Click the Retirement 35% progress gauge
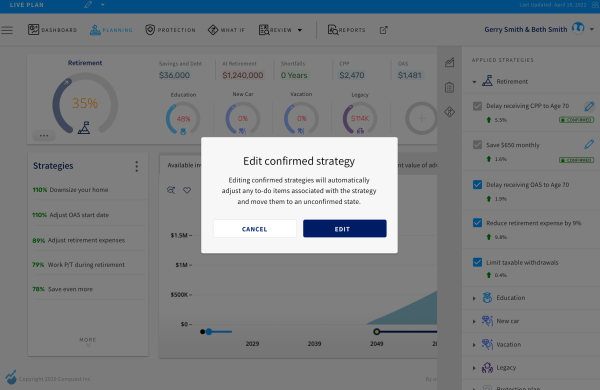Image resolution: width=600 pixels, height=390 pixels. tap(85, 103)
